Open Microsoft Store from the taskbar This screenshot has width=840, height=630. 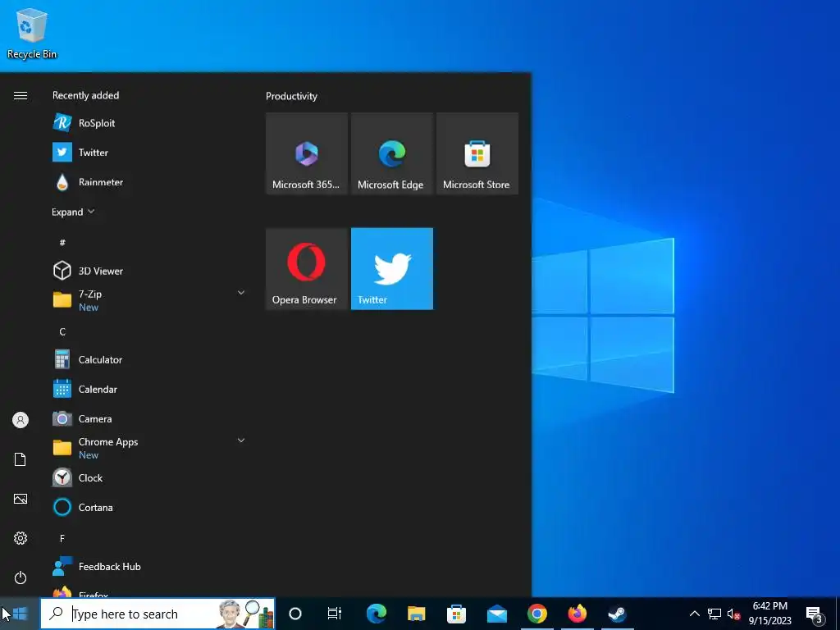click(x=456, y=614)
